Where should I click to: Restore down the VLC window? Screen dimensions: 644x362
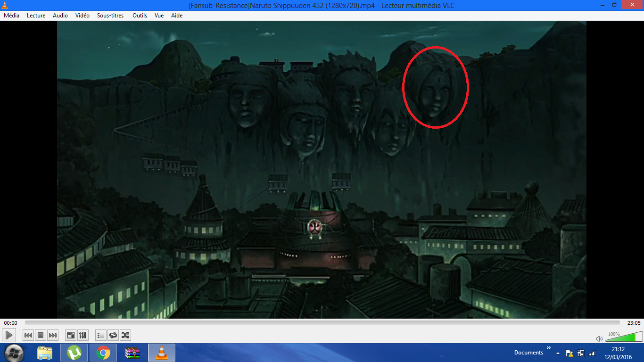coord(615,4)
